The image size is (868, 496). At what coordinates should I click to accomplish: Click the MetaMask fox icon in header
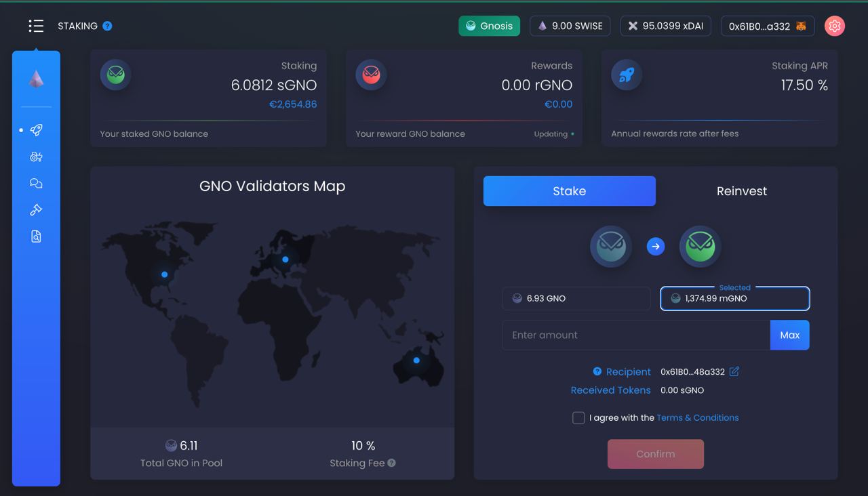(801, 26)
